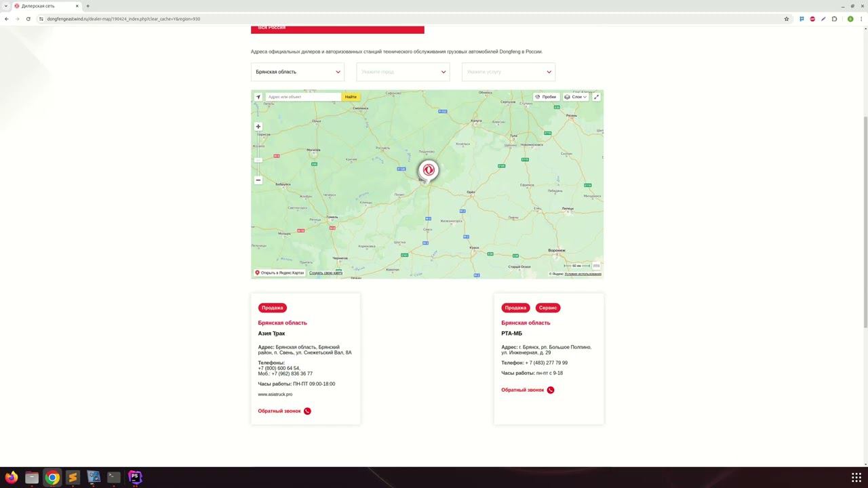Click Создать свою карту link

click(x=326, y=273)
